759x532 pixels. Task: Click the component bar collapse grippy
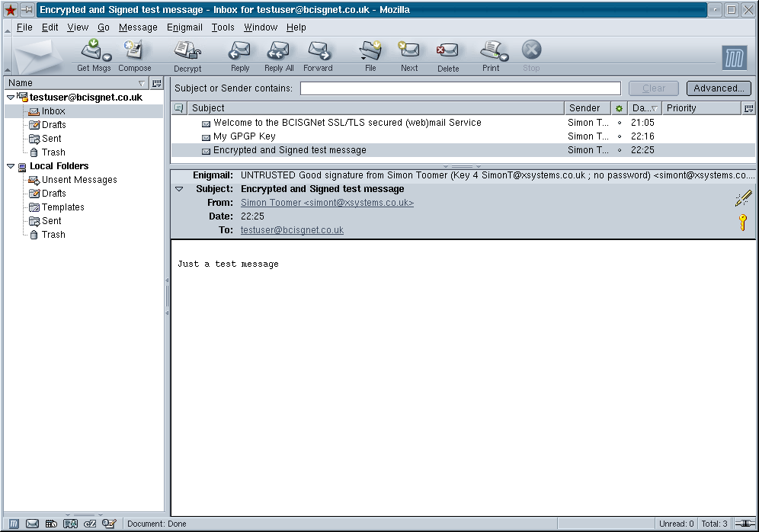(85, 514)
